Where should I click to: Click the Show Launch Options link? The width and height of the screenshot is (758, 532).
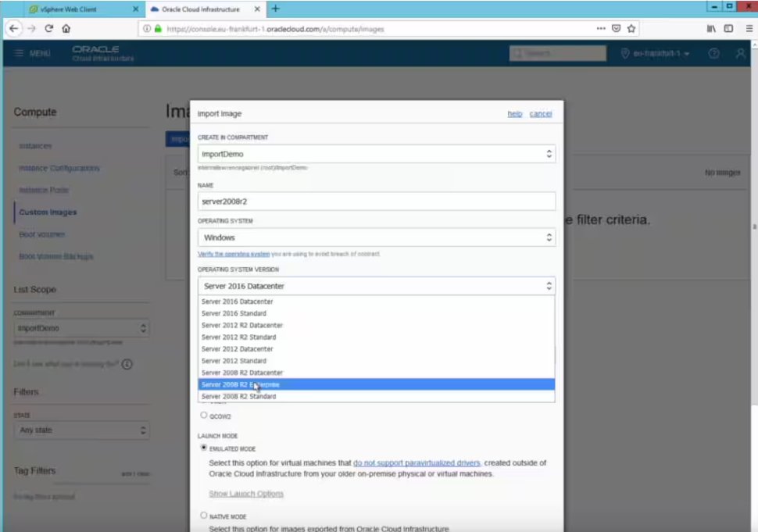(246, 494)
